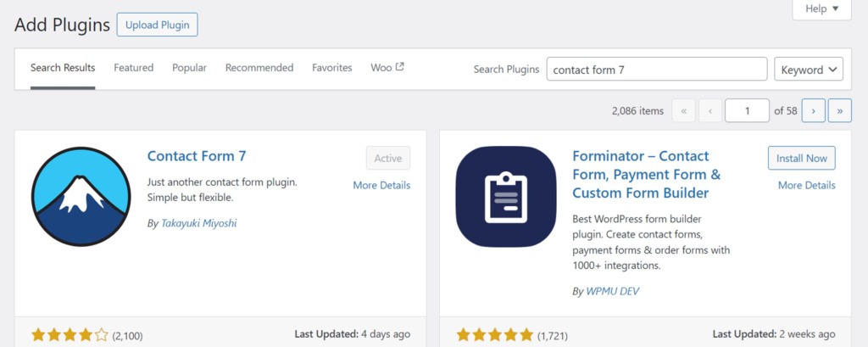Click the "Add Plugins" page heading

(62, 25)
